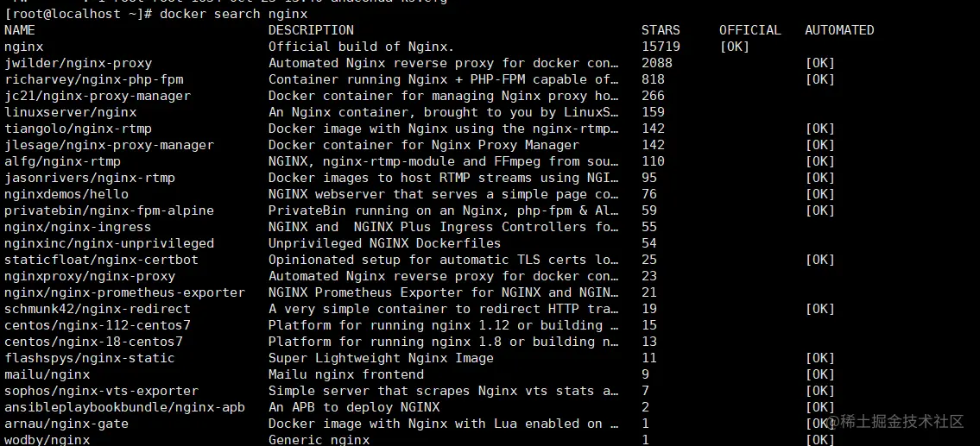Click the NAME column header

19,30
